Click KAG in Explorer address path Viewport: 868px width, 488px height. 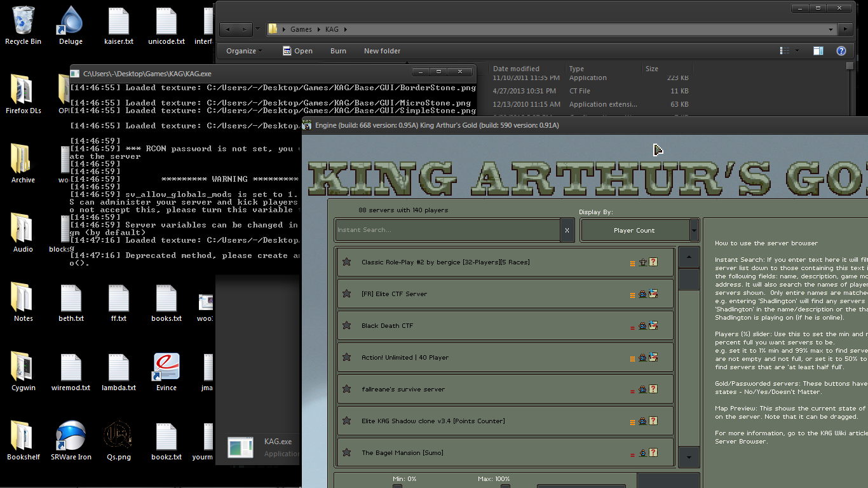pos(332,29)
